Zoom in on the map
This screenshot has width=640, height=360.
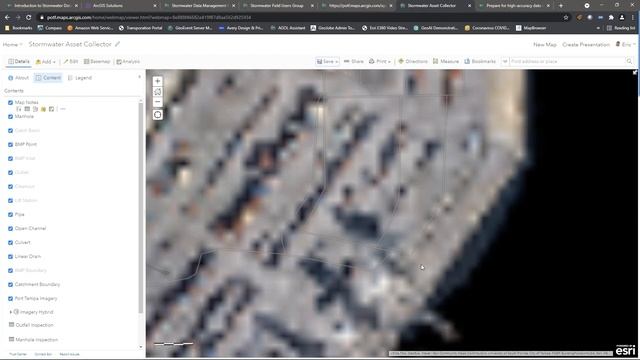click(x=158, y=81)
